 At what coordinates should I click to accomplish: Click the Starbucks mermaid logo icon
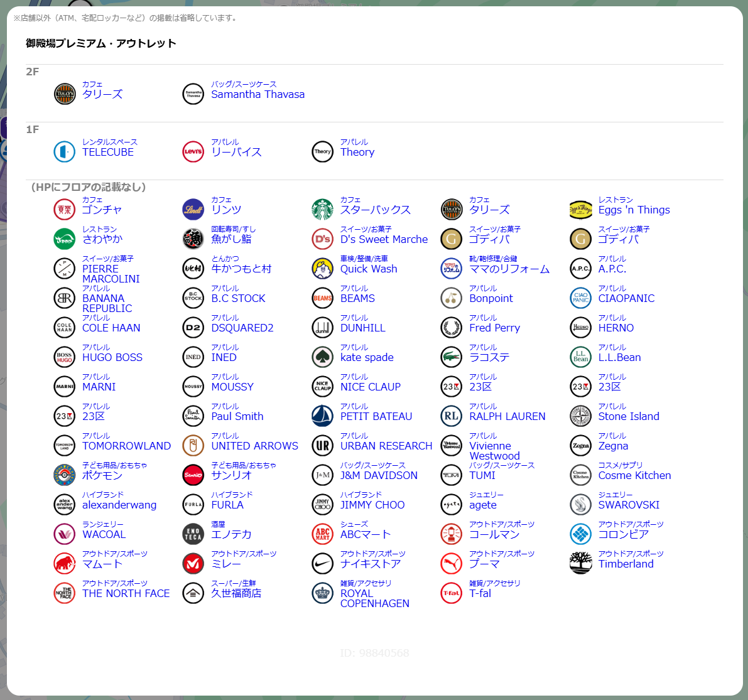322,210
